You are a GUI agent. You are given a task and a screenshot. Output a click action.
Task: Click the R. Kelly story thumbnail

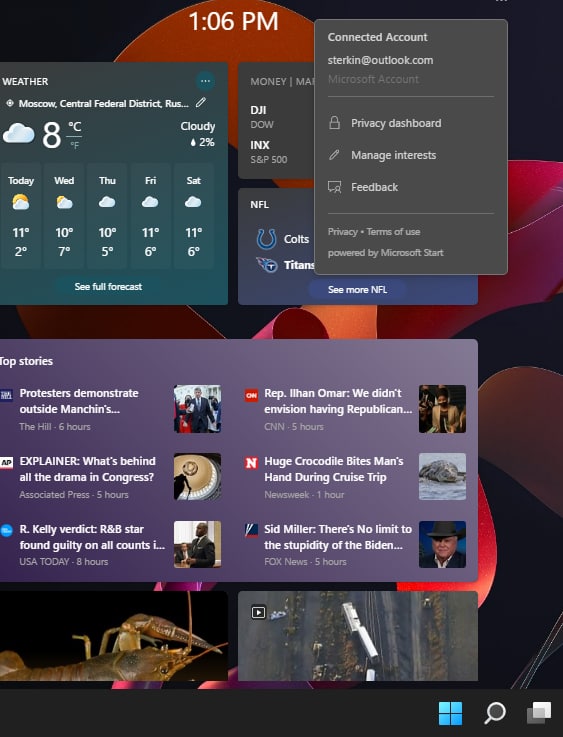(197, 544)
